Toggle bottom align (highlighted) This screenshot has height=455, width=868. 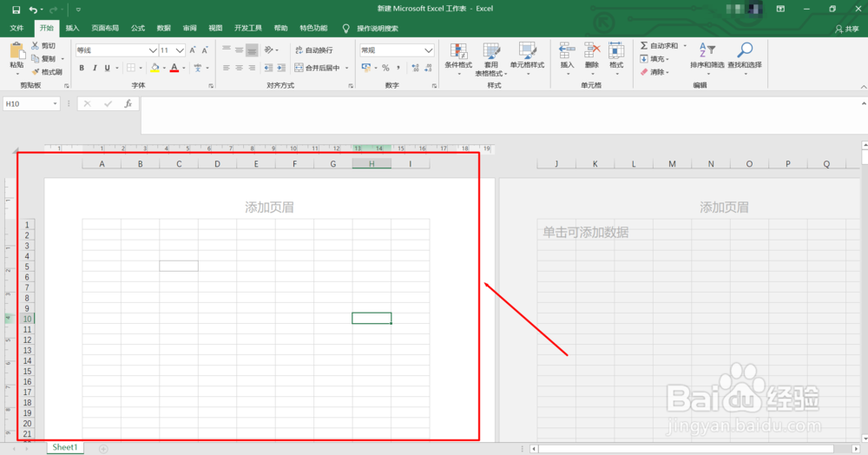(252, 50)
